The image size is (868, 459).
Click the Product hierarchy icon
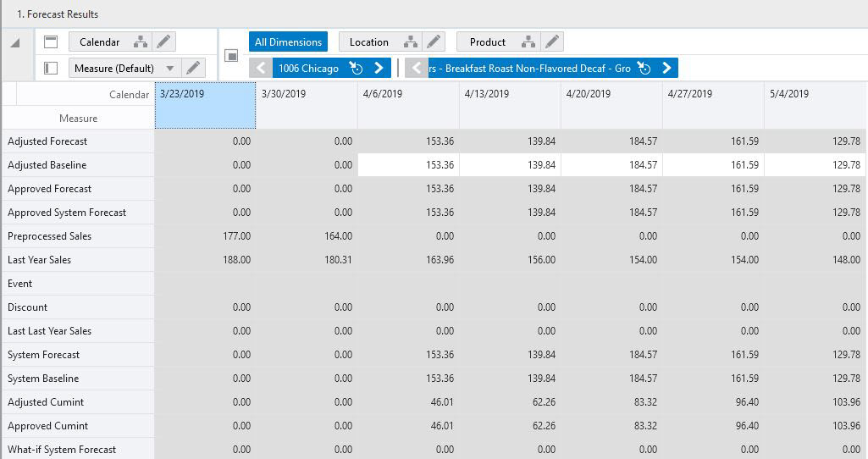pos(528,42)
